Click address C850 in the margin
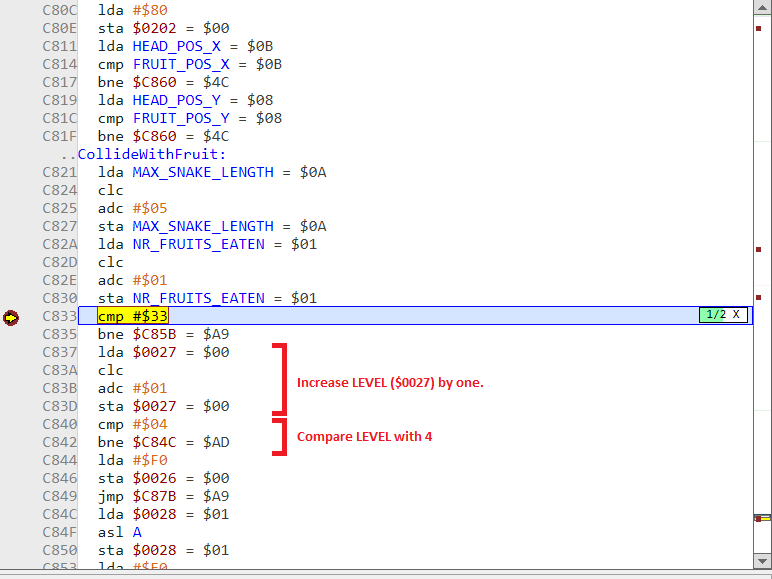This screenshot has height=579, width=772. coord(60,550)
